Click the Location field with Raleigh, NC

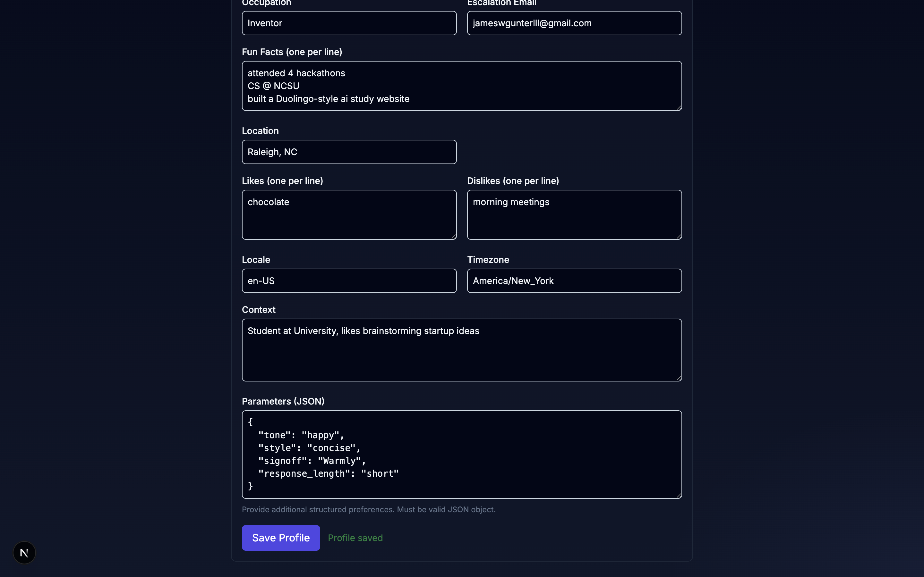[349, 152]
